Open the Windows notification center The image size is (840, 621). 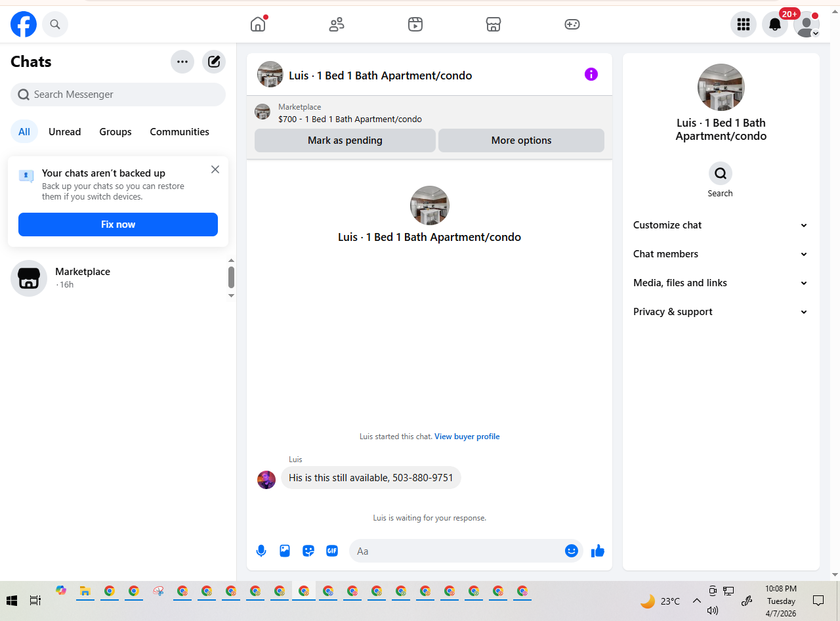tap(818, 601)
